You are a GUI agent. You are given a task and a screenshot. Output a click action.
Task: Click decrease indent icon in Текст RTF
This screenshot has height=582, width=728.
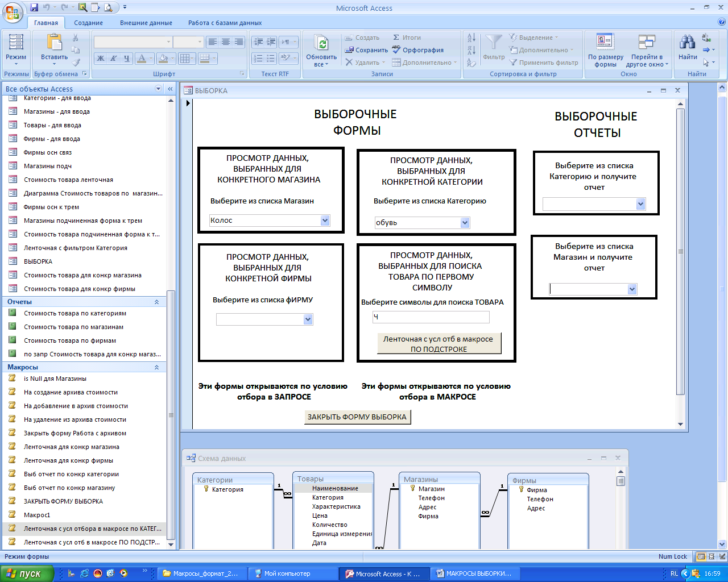[258, 42]
